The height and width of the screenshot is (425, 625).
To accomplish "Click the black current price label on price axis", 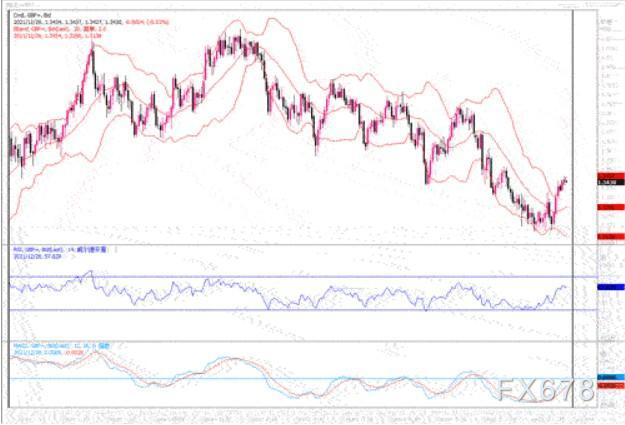I will (611, 182).
